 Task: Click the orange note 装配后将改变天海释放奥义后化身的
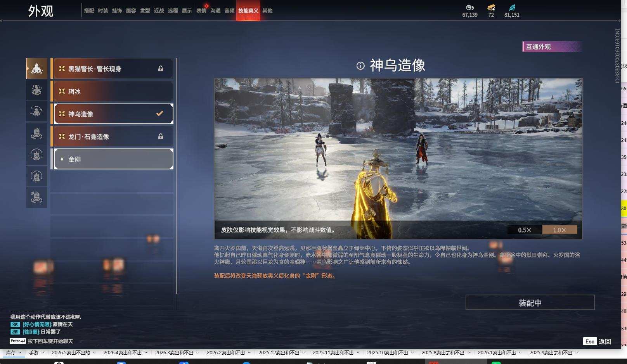(x=275, y=276)
